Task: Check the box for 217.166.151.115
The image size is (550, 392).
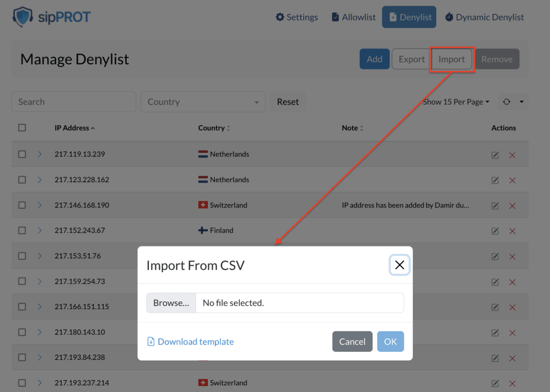Action: (22, 307)
